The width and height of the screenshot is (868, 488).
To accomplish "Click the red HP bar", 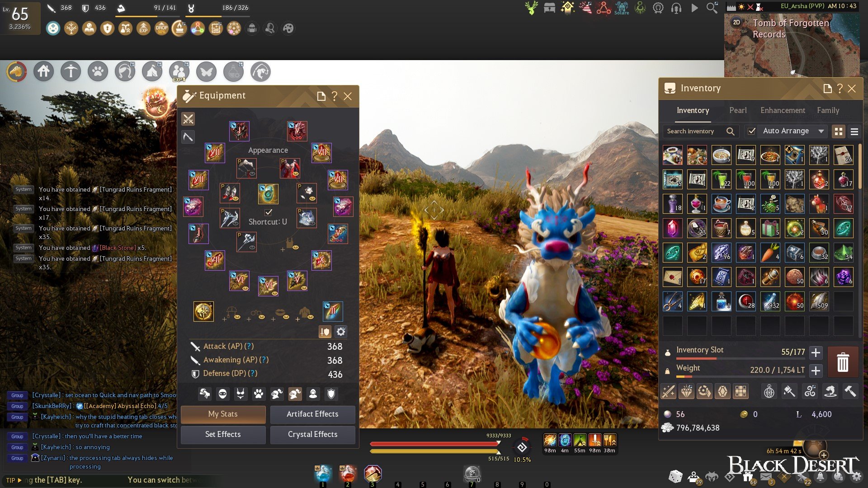I will [434, 444].
